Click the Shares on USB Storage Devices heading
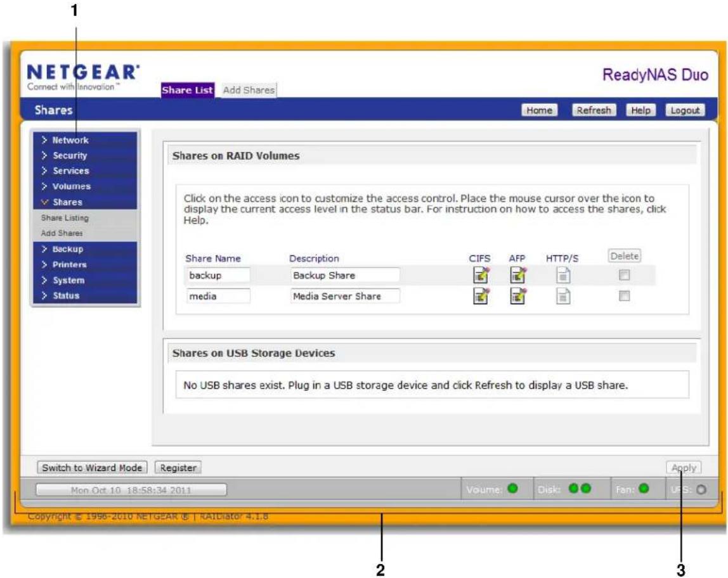Viewport: 728px width, 578px height. click(x=254, y=353)
